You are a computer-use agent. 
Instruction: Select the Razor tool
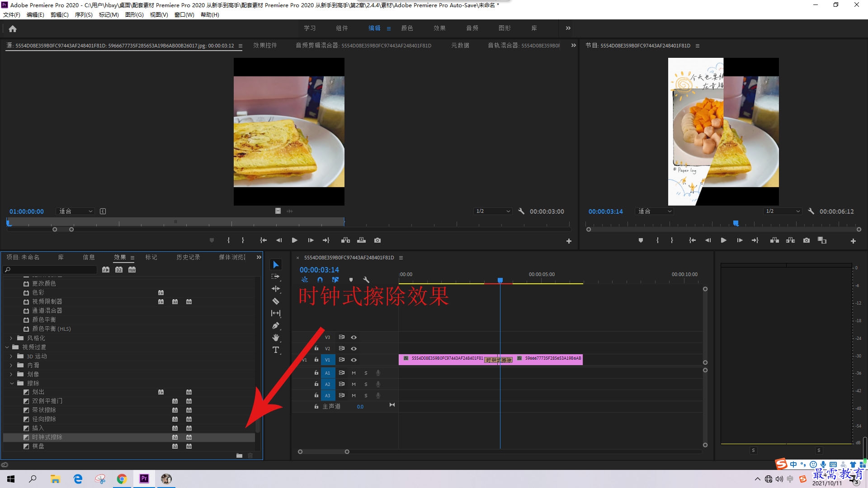tap(276, 301)
